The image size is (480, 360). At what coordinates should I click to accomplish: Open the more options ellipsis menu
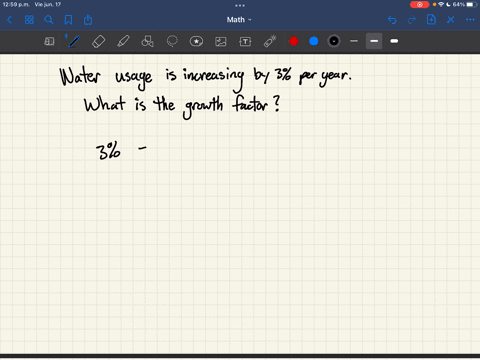470,20
